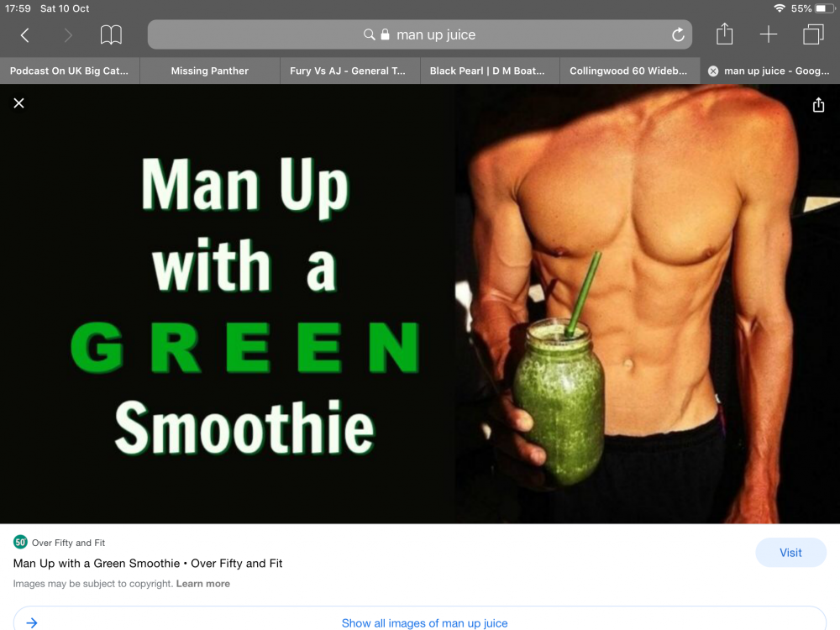840x630 pixels.
Task: Open the Safari bookmarks book icon
Action: tap(111, 34)
